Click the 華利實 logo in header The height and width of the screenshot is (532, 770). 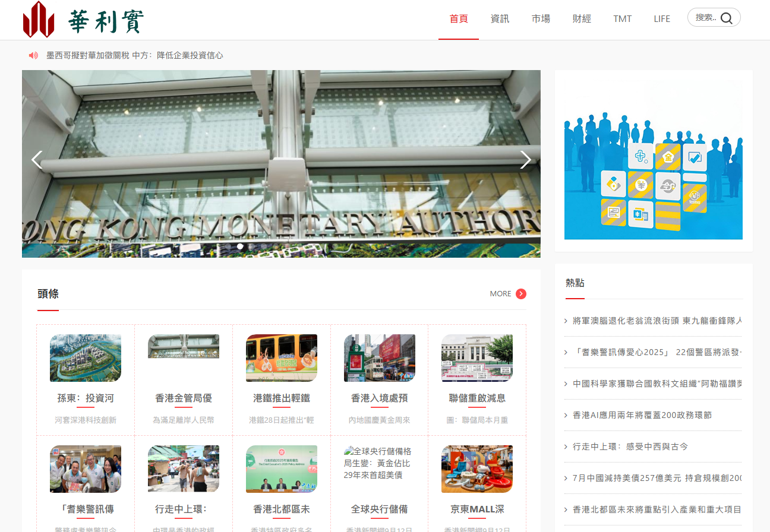83,20
